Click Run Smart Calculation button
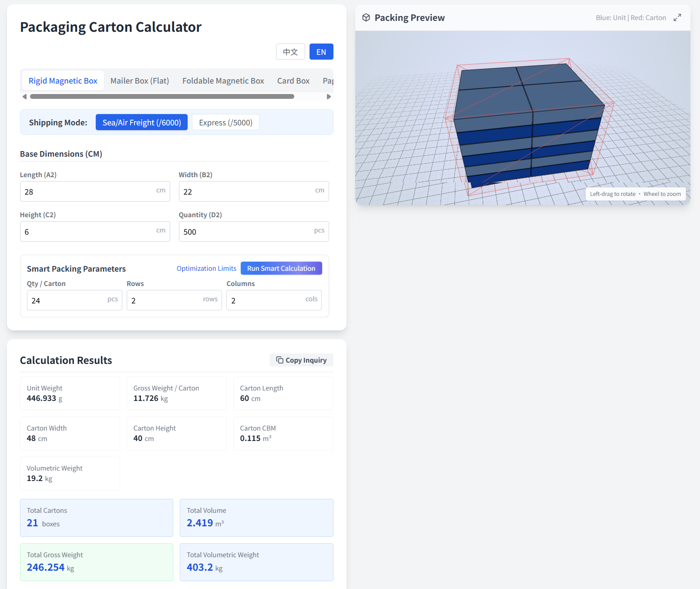 (281, 268)
